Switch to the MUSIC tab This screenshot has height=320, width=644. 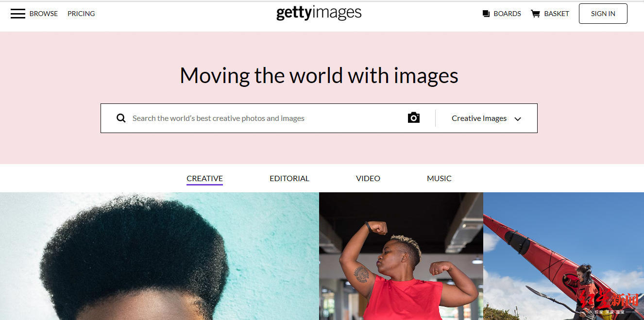pos(439,179)
